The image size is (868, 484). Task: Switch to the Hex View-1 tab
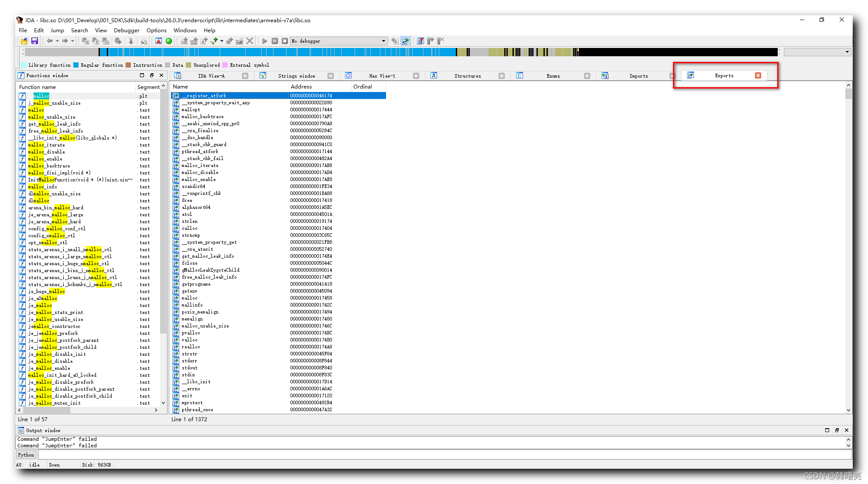(382, 76)
